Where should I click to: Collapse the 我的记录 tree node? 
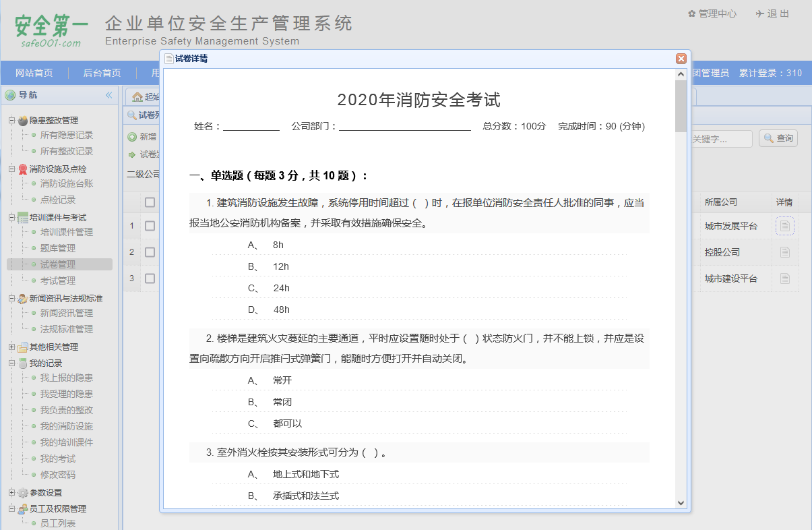click(x=11, y=363)
